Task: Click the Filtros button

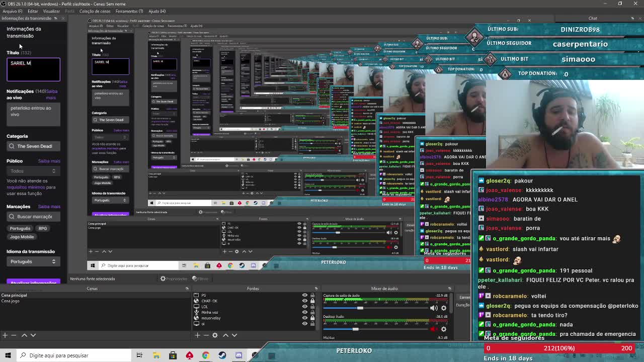Action: [200, 279]
